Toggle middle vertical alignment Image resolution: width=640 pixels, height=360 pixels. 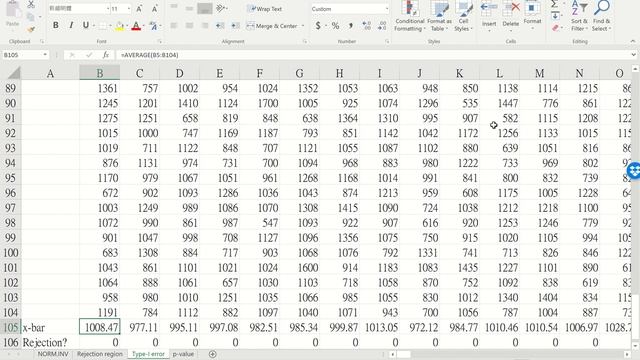coord(189,8)
